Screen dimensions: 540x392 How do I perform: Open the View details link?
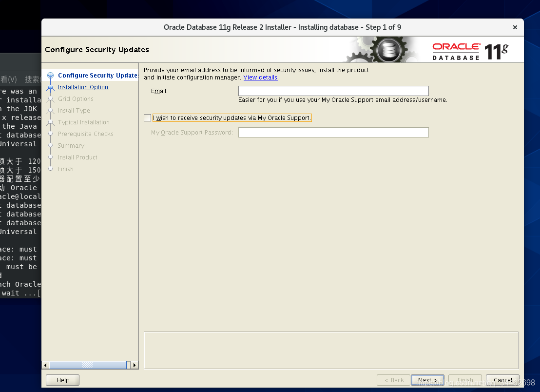[x=260, y=78]
